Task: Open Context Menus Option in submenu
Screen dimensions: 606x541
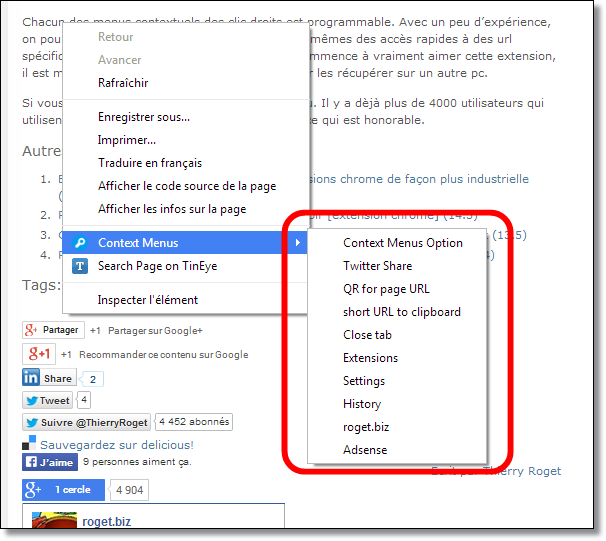Action: click(397, 243)
